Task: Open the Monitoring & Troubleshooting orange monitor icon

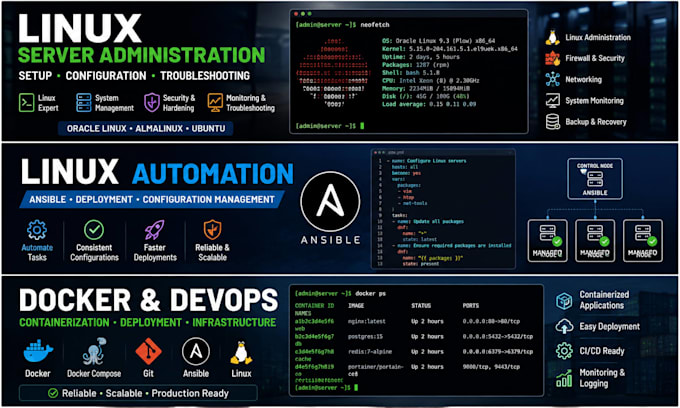Action: (x=215, y=103)
